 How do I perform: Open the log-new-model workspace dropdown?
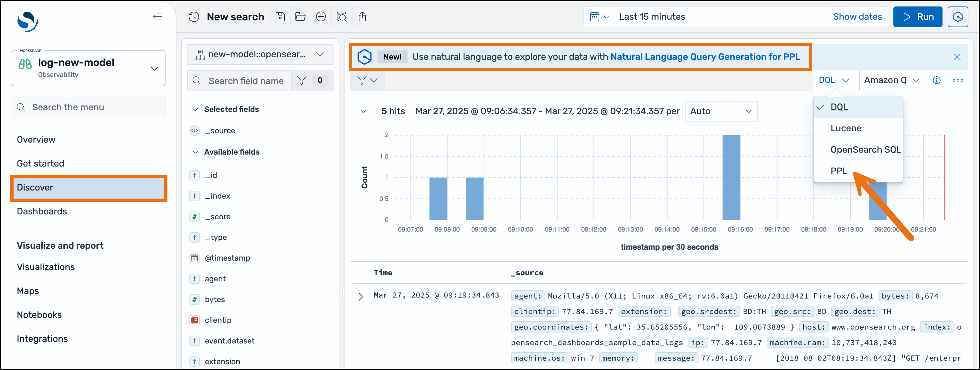tap(154, 69)
